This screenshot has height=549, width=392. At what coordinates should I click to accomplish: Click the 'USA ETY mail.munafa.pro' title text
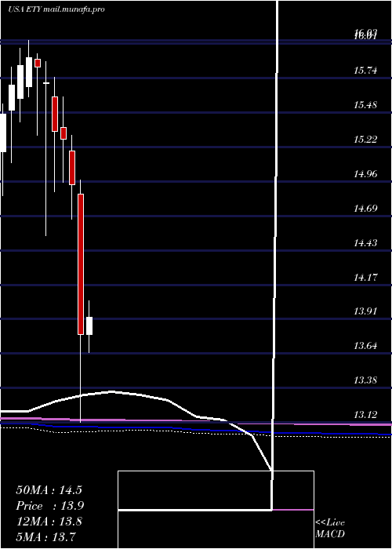pos(56,9)
